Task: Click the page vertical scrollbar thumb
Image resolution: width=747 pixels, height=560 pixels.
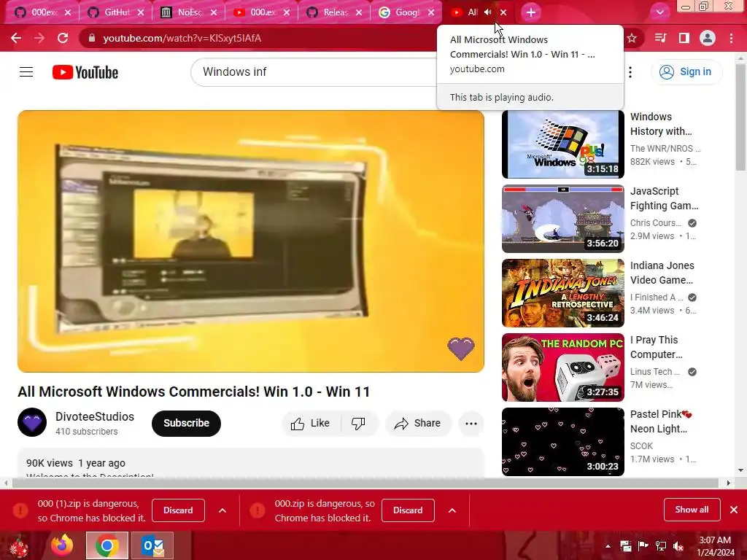Action: click(741, 117)
